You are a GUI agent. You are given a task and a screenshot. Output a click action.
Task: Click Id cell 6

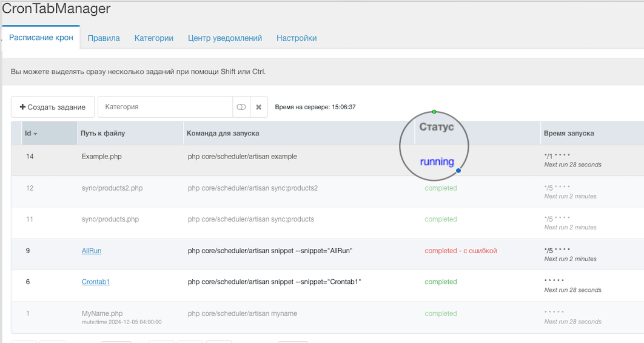(x=27, y=282)
